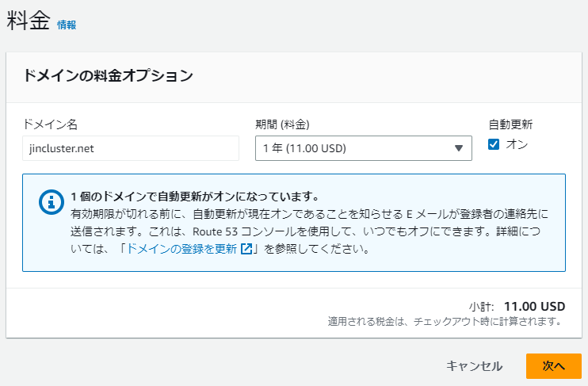Click the info circle icon in the alert box

pos(52,203)
